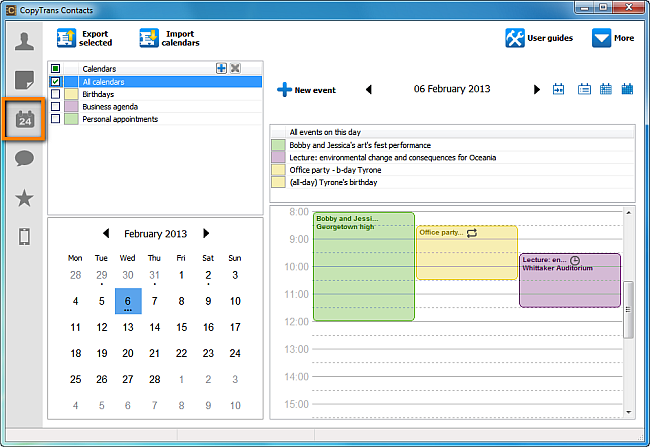Expand the More menu
Image resolution: width=650 pixels, height=447 pixels.
[x=613, y=38]
